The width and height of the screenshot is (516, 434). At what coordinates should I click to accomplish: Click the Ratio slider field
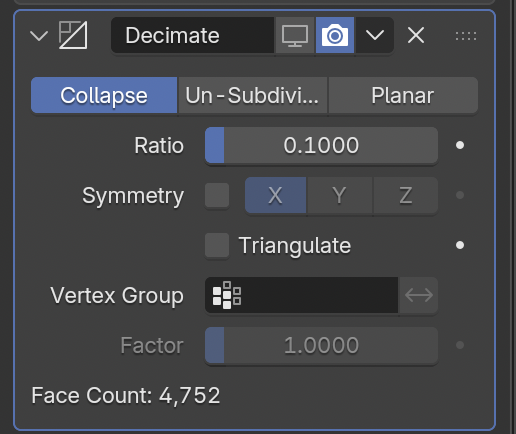coord(321,145)
